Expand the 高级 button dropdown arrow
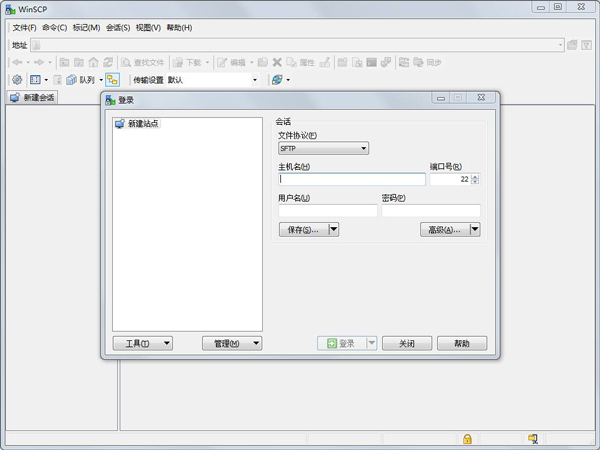 point(475,230)
